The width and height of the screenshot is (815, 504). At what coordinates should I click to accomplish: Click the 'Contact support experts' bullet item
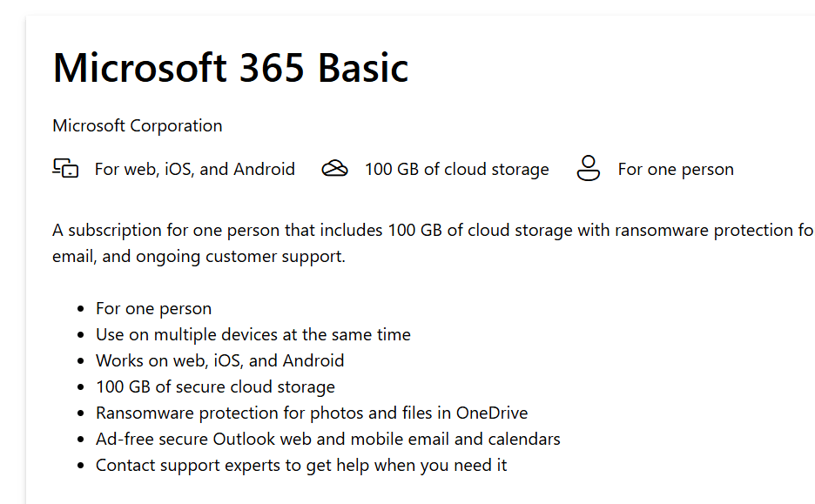coord(300,465)
